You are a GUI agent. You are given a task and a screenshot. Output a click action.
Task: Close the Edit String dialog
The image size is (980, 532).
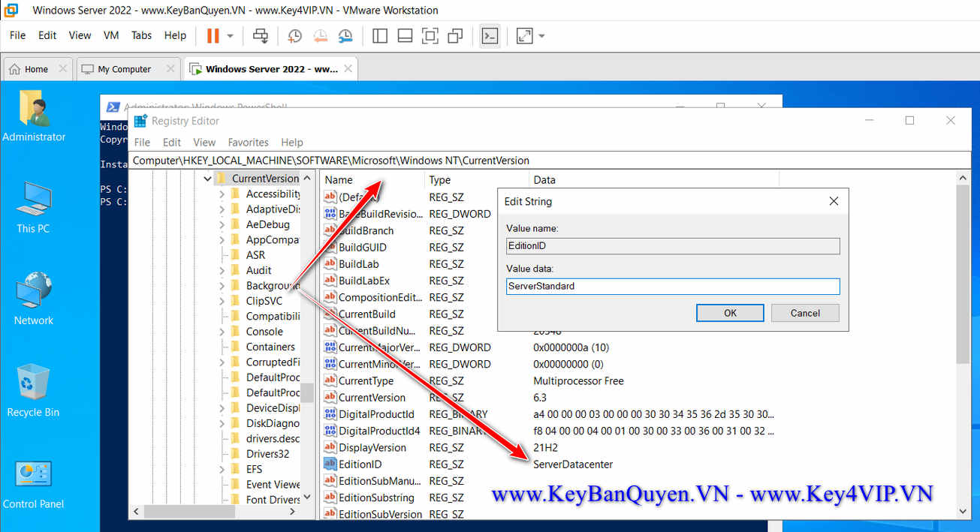(833, 201)
